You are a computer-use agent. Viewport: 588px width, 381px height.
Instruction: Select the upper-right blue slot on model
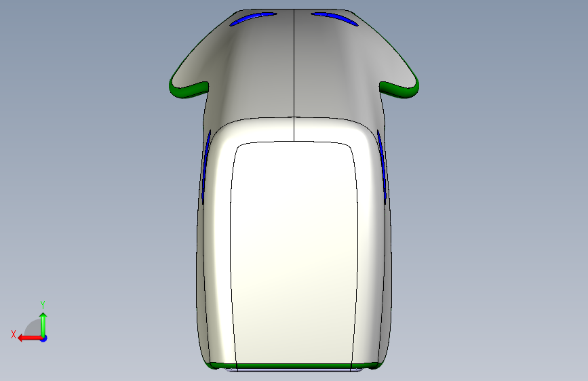(334, 18)
